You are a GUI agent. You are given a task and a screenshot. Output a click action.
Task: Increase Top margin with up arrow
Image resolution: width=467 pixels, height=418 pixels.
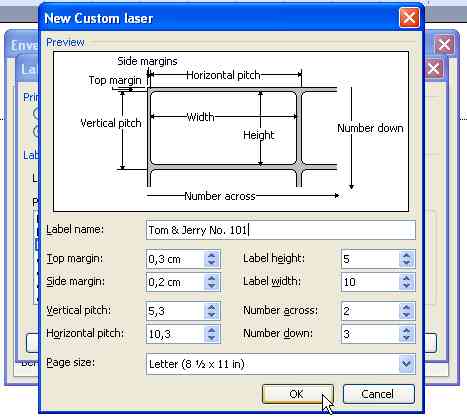[x=212, y=255]
